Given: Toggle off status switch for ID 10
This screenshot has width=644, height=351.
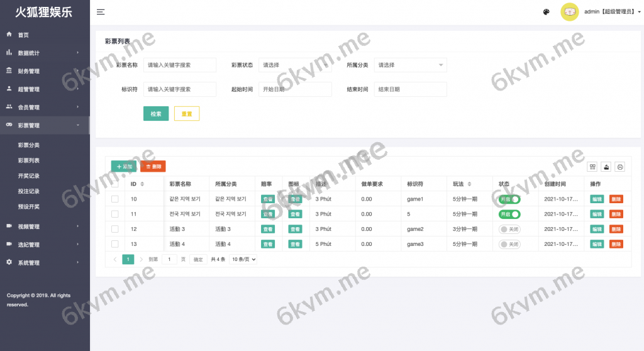Looking at the screenshot, I should point(509,199).
